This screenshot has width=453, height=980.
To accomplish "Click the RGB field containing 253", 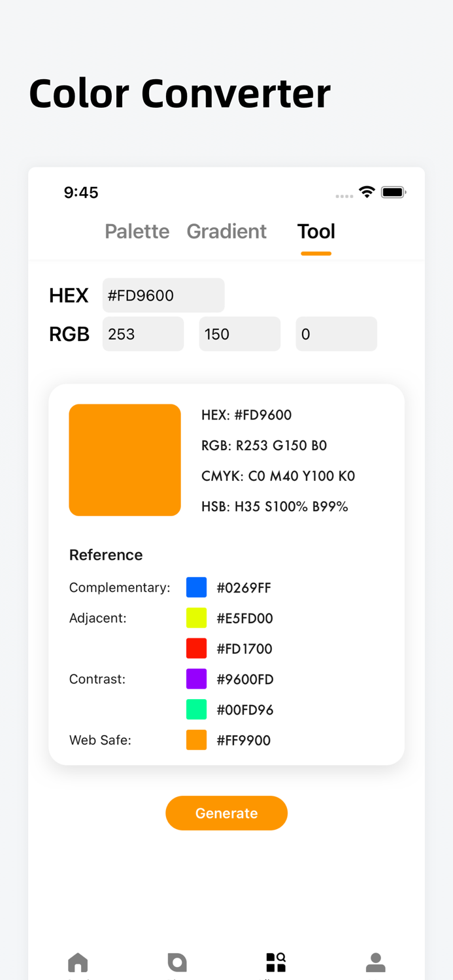I will click(x=143, y=334).
